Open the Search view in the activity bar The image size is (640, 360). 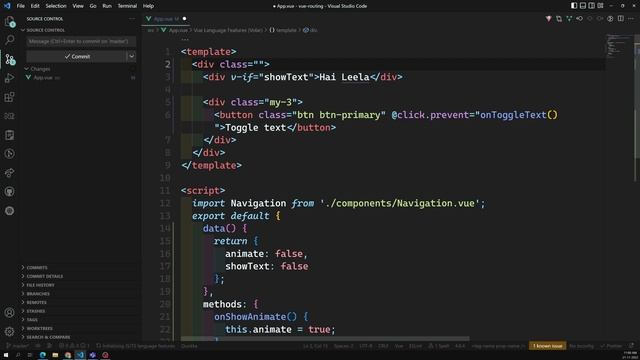point(10,40)
